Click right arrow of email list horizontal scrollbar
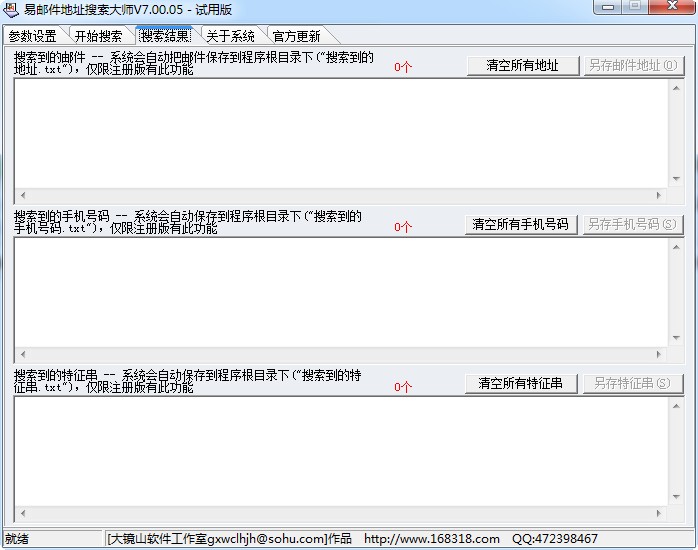The height and width of the screenshot is (550, 698). coord(659,195)
